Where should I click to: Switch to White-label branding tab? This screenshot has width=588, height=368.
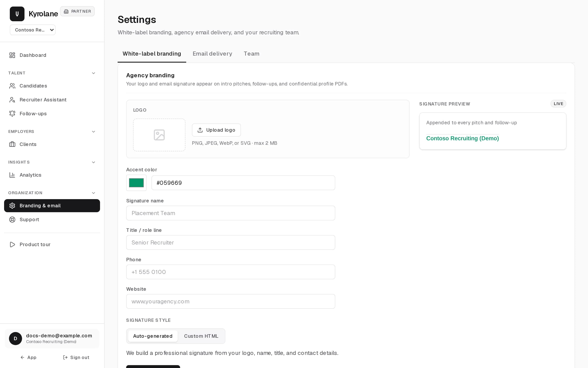[x=152, y=54]
